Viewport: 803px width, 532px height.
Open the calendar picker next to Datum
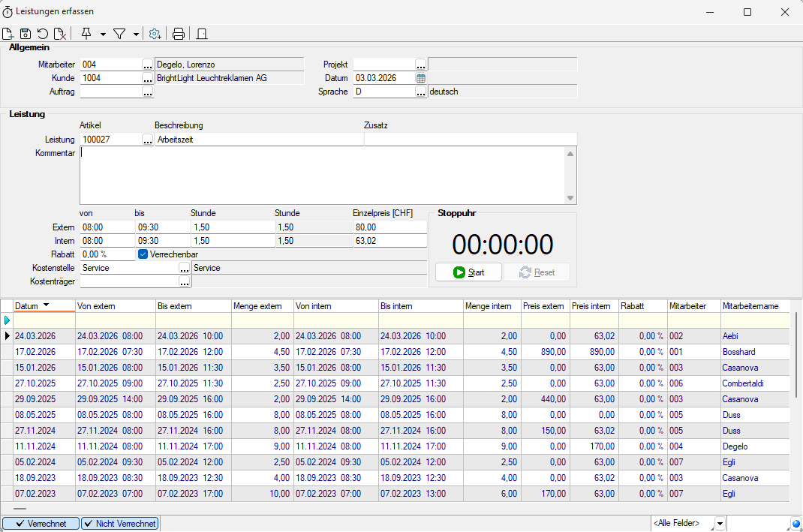pos(421,78)
